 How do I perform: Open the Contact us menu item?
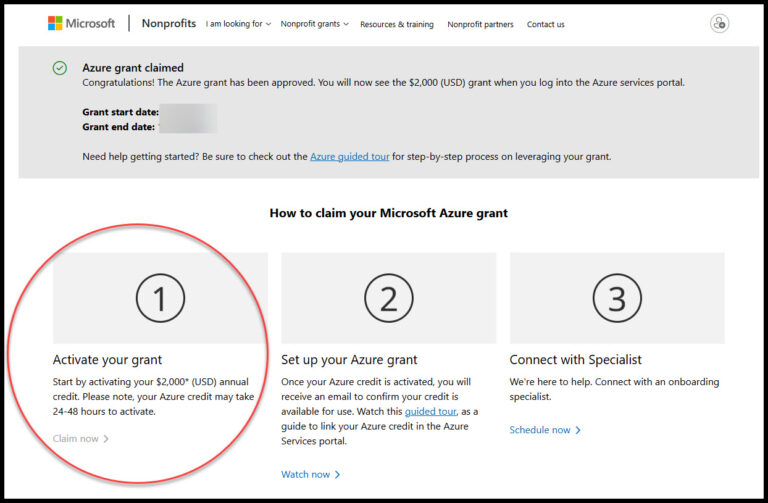point(546,24)
